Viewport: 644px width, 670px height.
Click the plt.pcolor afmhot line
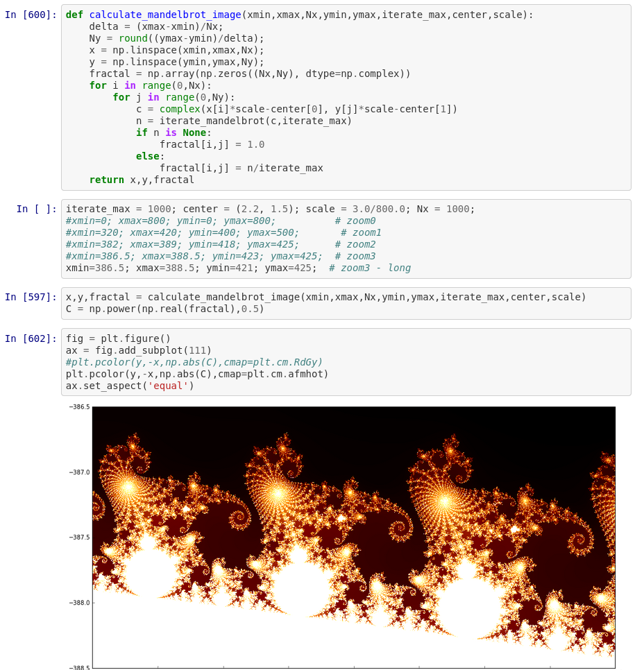coord(197,375)
